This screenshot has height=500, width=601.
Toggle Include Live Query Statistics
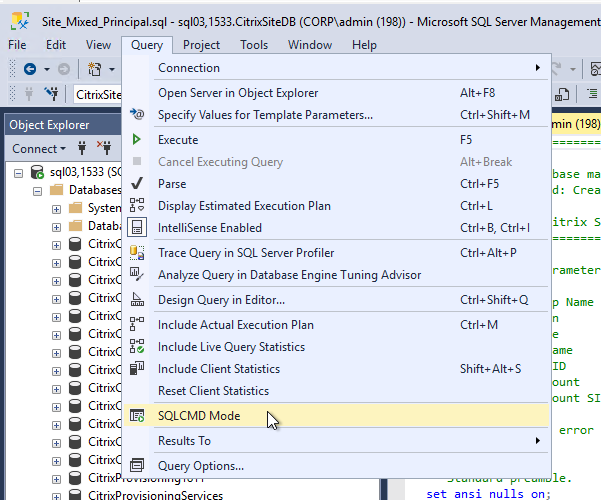click(x=337, y=347)
